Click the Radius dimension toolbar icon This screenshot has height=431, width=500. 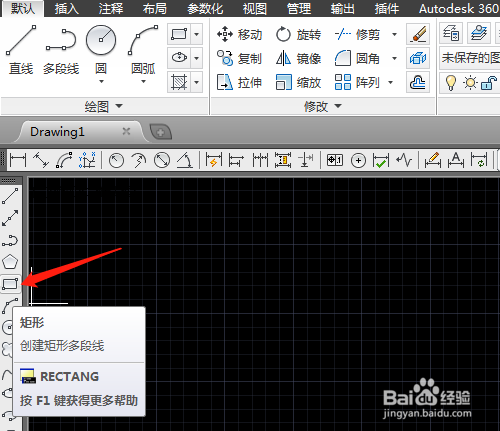[x=116, y=160]
